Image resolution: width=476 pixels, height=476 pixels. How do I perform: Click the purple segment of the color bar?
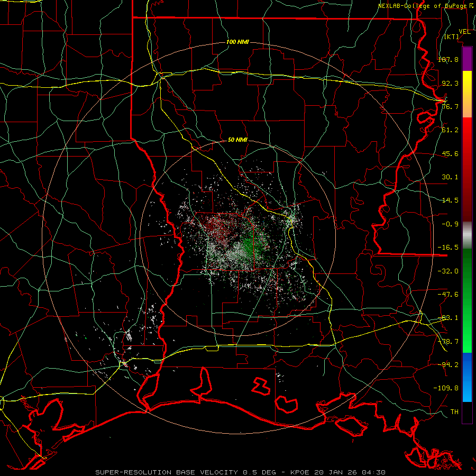coord(467,59)
